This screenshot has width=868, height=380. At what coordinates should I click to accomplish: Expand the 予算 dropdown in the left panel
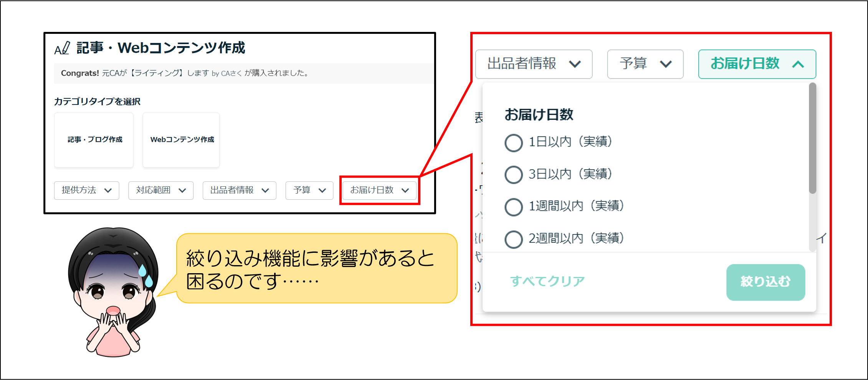(309, 190)
